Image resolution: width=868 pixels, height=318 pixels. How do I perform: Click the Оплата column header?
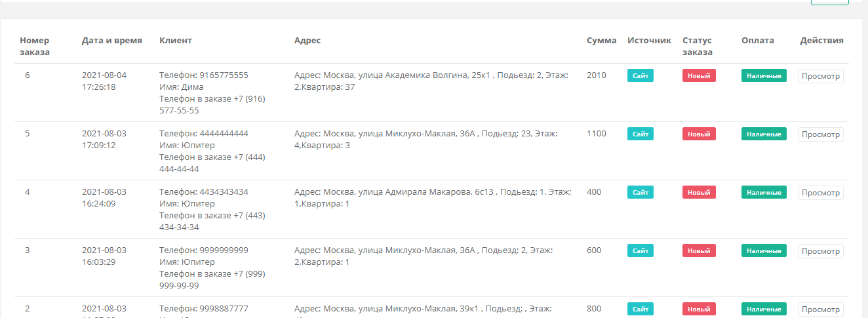tap(757, 41)
